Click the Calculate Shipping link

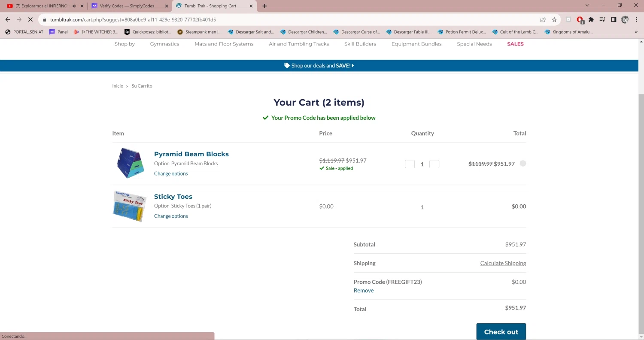[x=503, y=263]
